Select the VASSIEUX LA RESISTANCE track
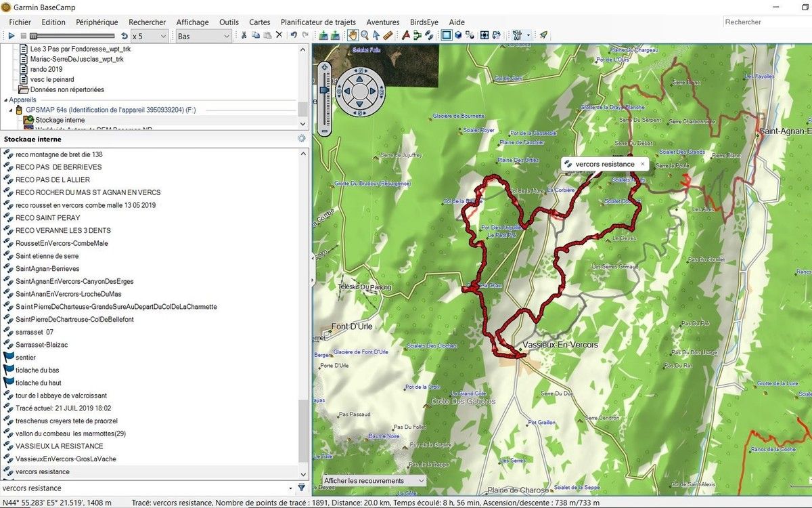The image size is (812, 508). tap(60, 446)
